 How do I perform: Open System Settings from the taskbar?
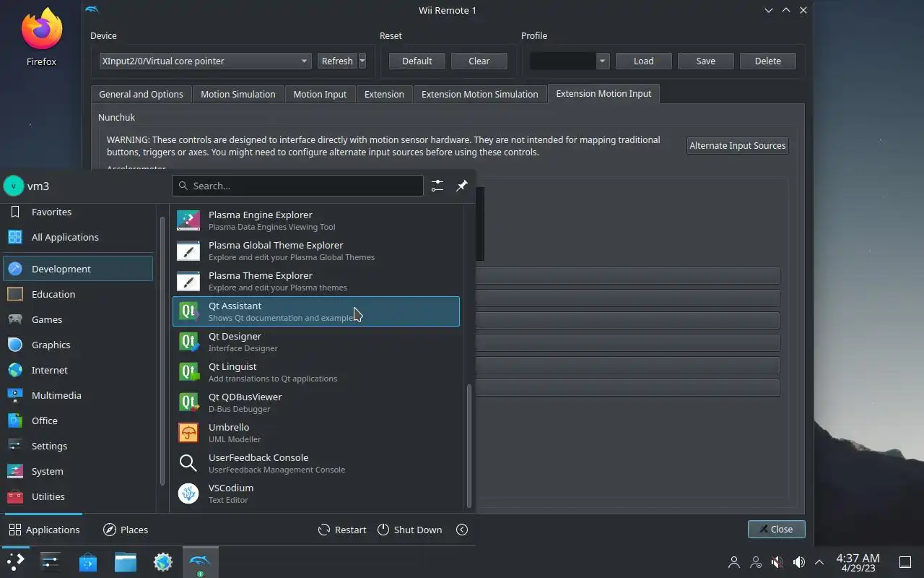50,562
